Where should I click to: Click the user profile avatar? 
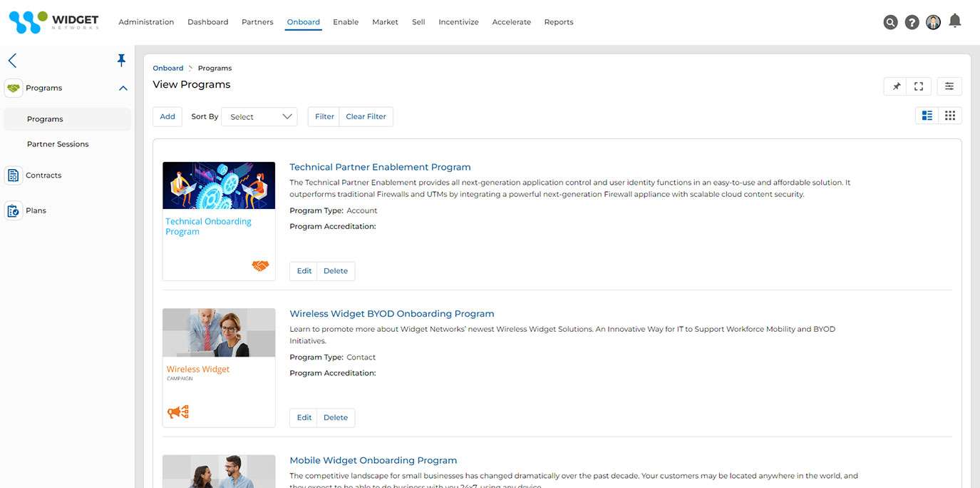pyautogui.click(x=933, y=22)
